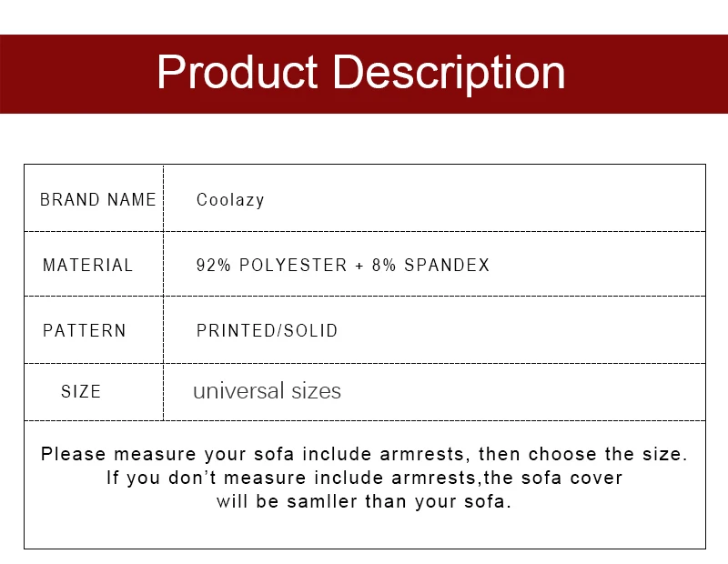728x564 pixels.
Task: Select the Coolazy brand text
Action: click(230, 200)
